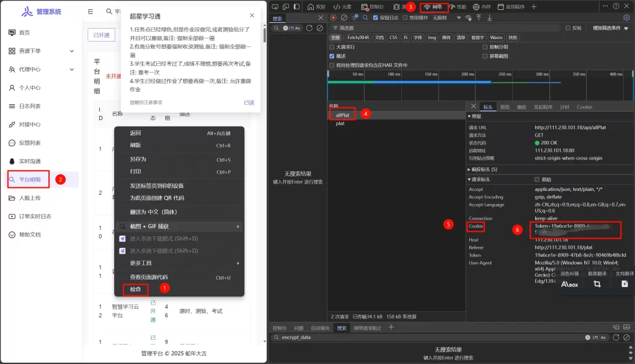Open the DevTools settings gear
Screen dimensions: 635x364
coord(626,17)
